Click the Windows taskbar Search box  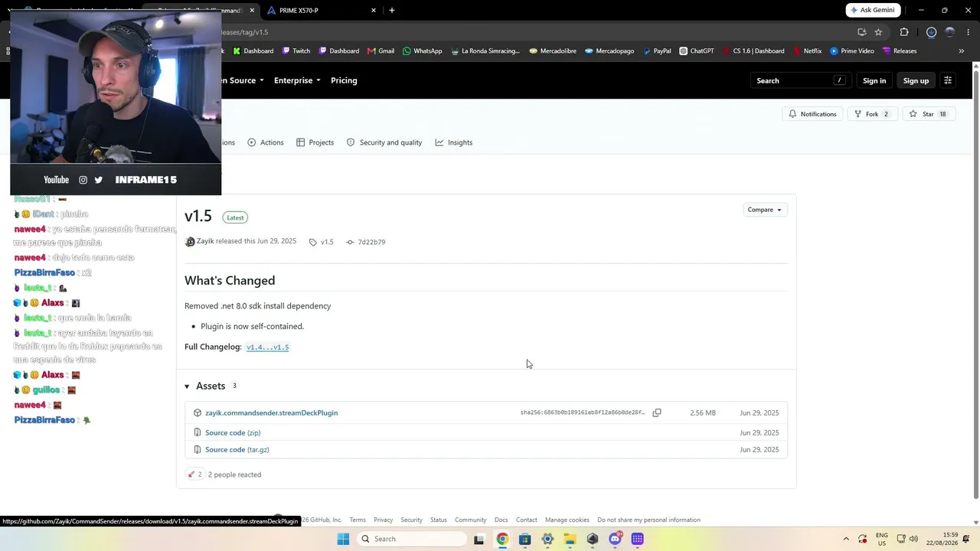pos(412,539)
